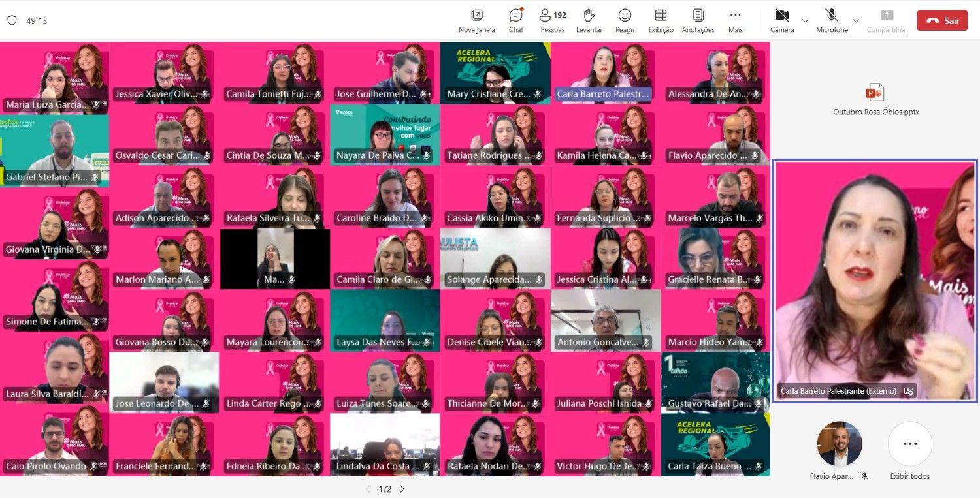Image resolution: width=980 pixels, height=498 pixels.
Task: Unmute the Microfone
Action: point(832,16)
